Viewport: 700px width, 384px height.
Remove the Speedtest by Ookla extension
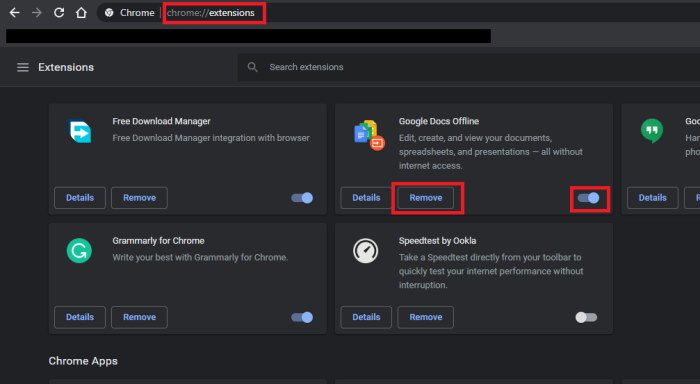coord(426,317)
